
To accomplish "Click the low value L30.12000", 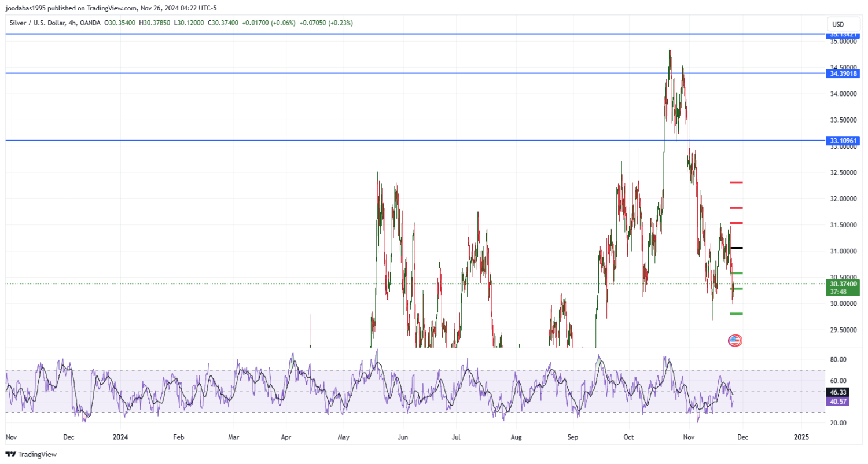I will (x=189, y=23).
